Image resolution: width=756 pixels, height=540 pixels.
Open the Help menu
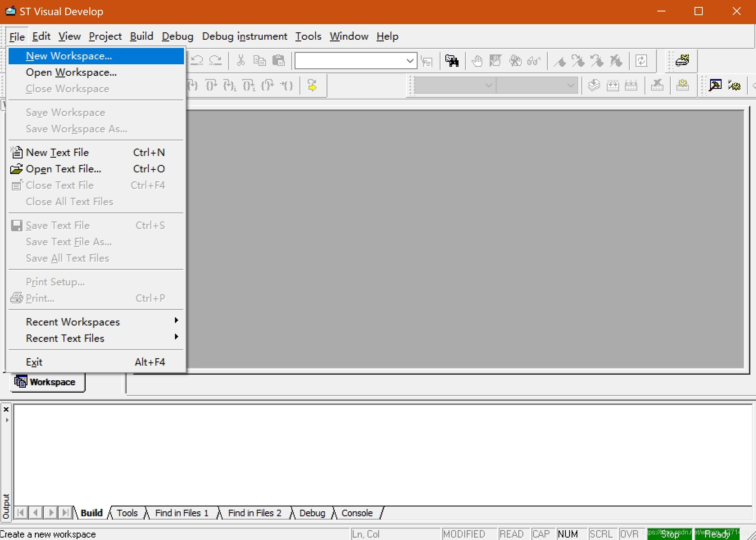pyautogui.click(x=387, y=36)
